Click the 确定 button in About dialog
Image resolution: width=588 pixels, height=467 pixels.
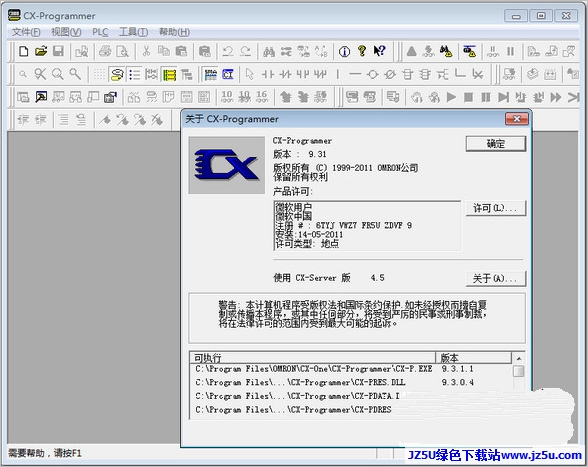tap(495, 144)
